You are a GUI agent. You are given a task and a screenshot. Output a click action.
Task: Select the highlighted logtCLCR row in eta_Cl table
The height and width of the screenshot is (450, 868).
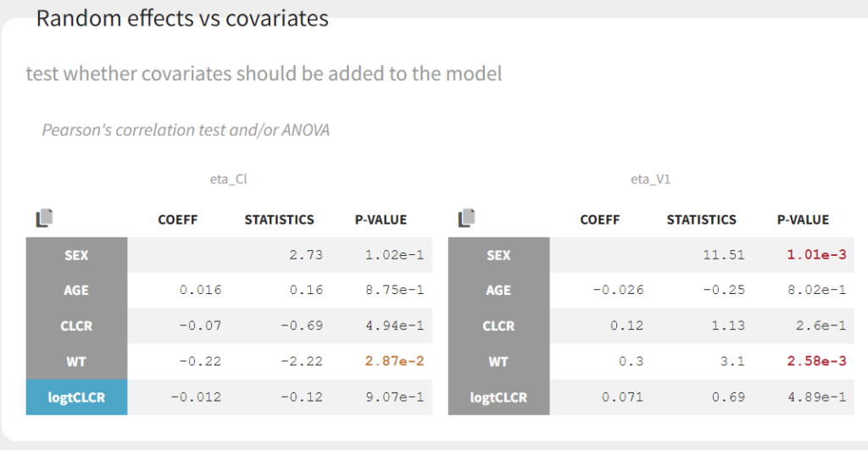76,397
